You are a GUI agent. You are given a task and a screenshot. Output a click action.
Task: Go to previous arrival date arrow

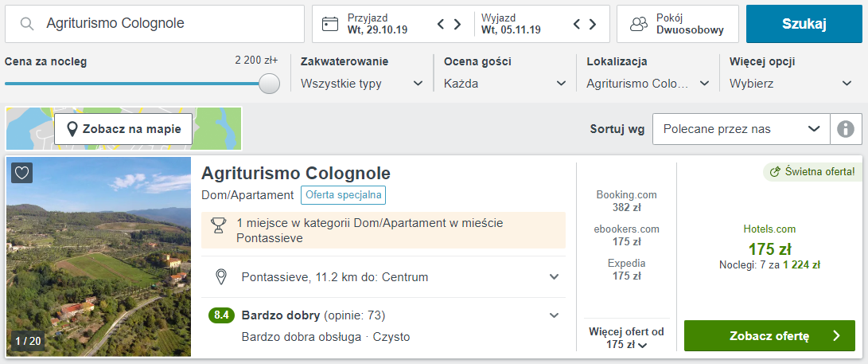click(442, 24)
